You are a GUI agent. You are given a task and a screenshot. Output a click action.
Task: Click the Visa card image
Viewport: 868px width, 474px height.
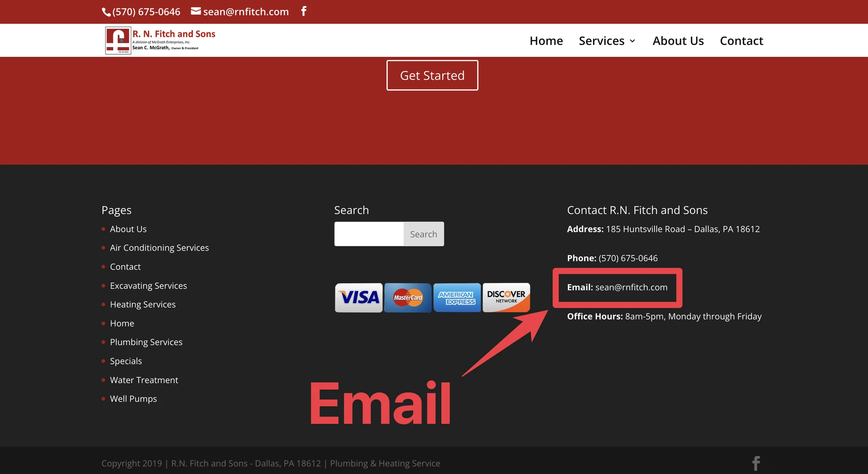359,298
